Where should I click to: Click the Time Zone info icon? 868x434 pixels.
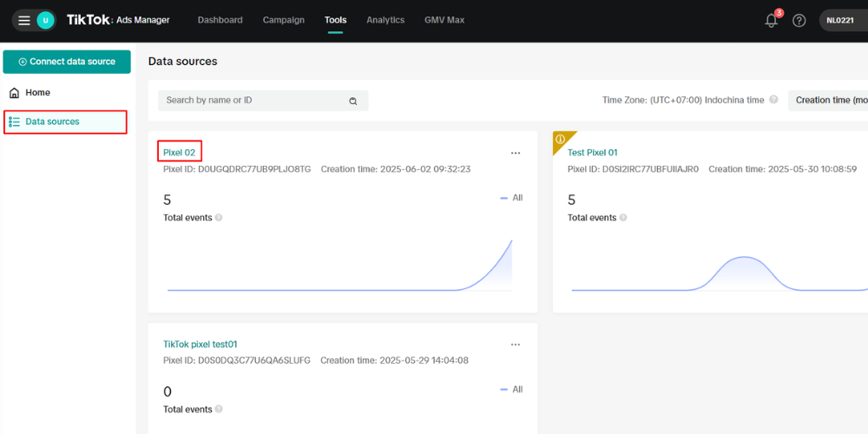point(773,100)
